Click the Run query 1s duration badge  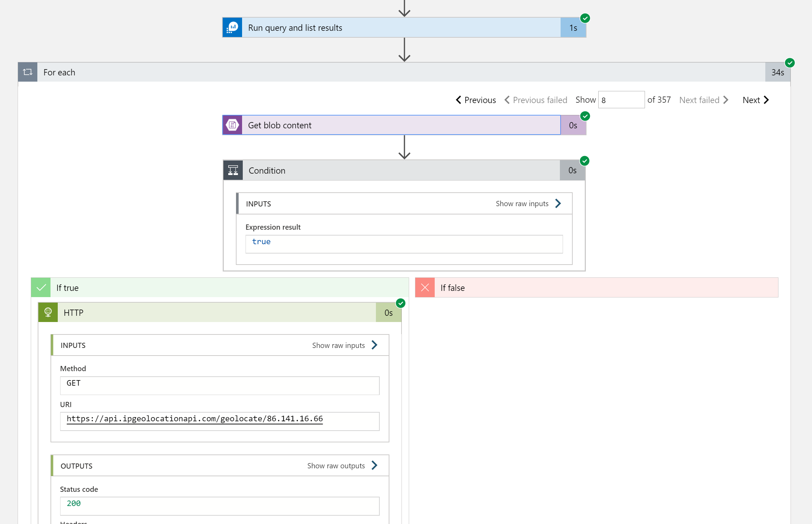[573, 28]
